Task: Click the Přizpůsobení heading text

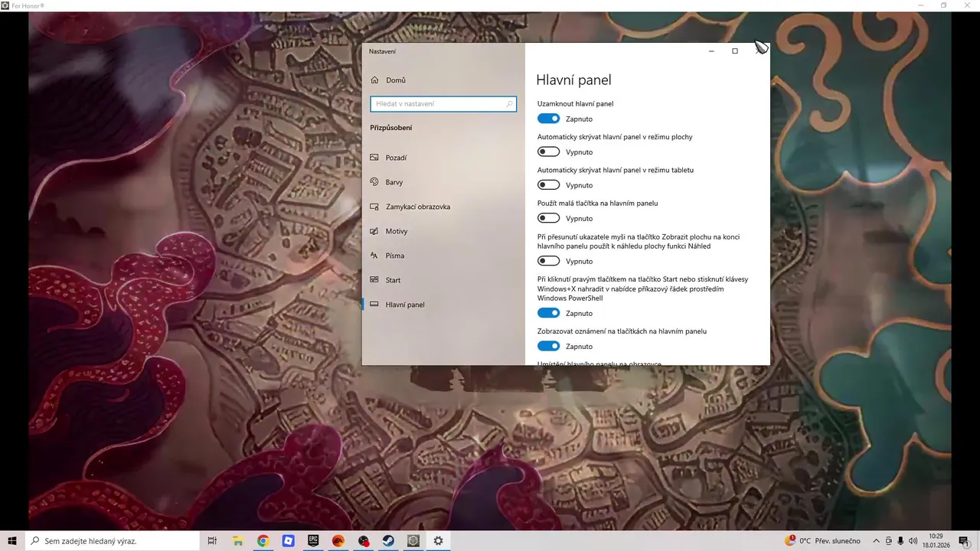Action: (x=391, y=128)
